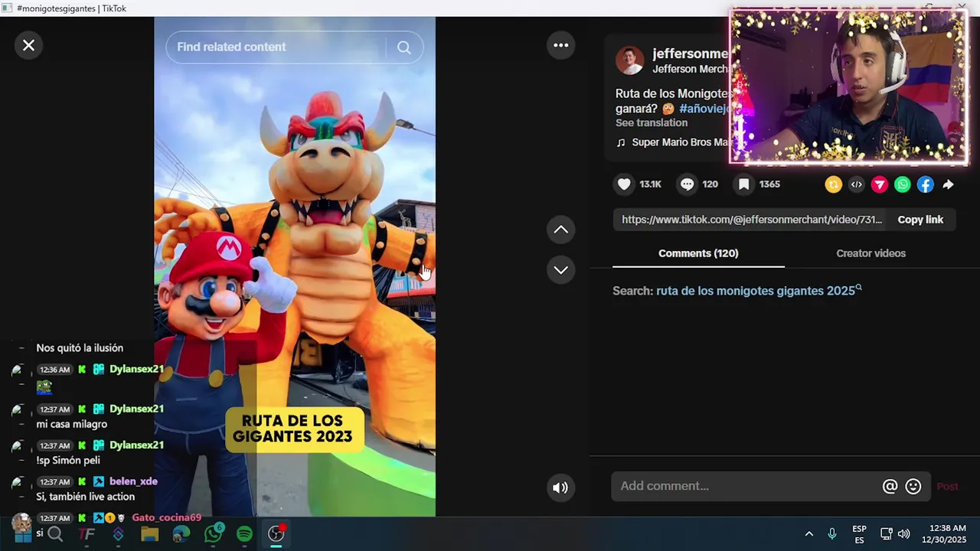Go to next video with down chevron
This screenshot has height=551, width=980.
tap(560, 269)
